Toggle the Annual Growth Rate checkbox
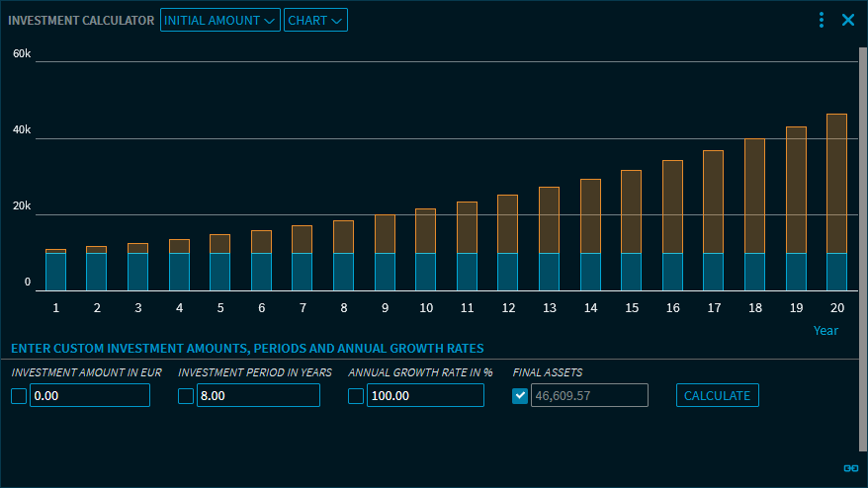Screen dimensions: 868x488 (x=356, y=396)
